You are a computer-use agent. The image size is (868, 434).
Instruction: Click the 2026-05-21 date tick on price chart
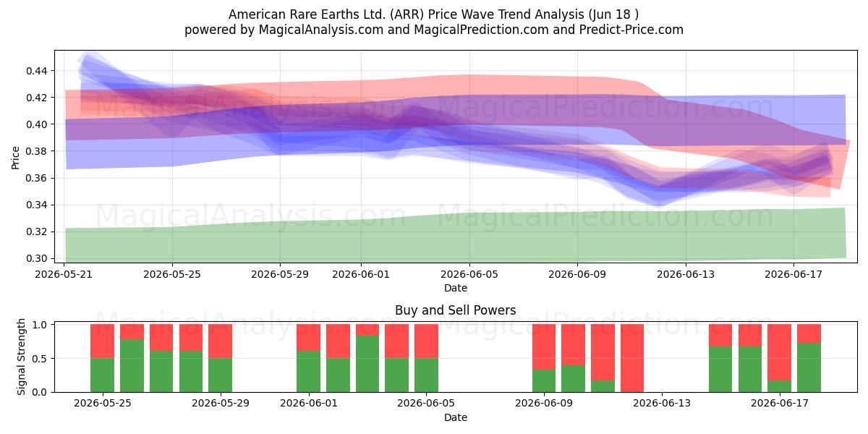pyautogui.click(x=65, y=274)
